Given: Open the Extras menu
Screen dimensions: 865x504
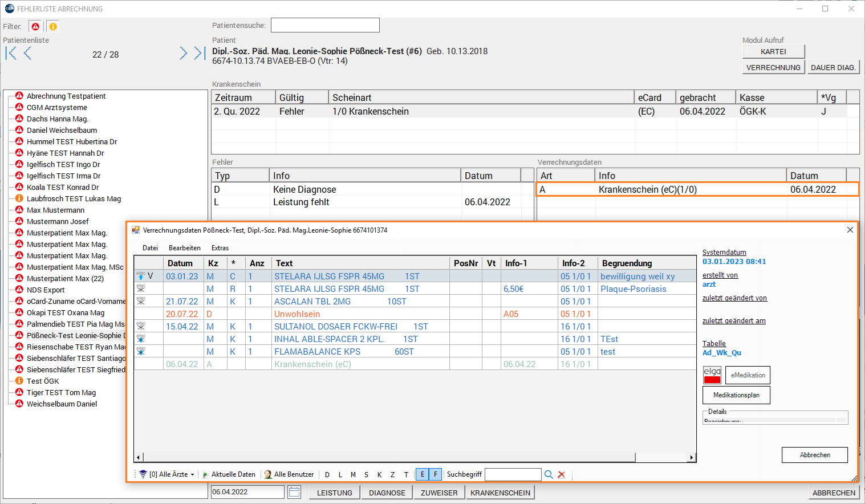Looking at the screenshot, I should (220, 248).
